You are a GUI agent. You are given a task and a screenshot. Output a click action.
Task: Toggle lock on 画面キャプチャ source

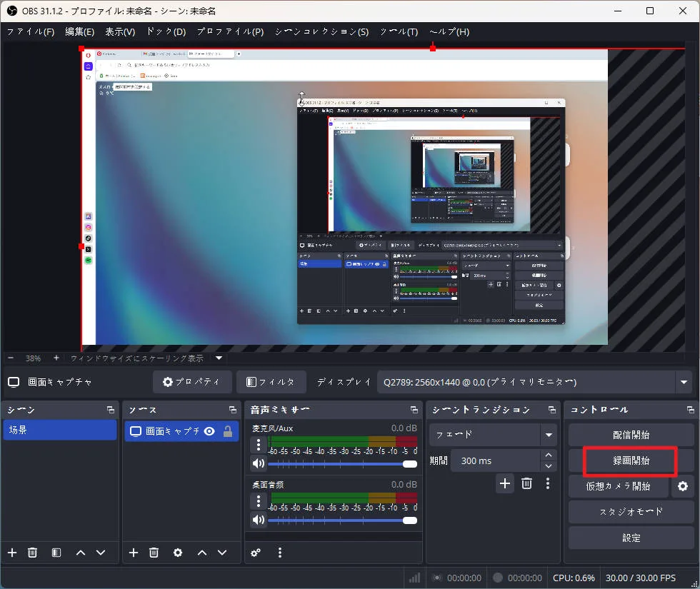coord(228,431)
